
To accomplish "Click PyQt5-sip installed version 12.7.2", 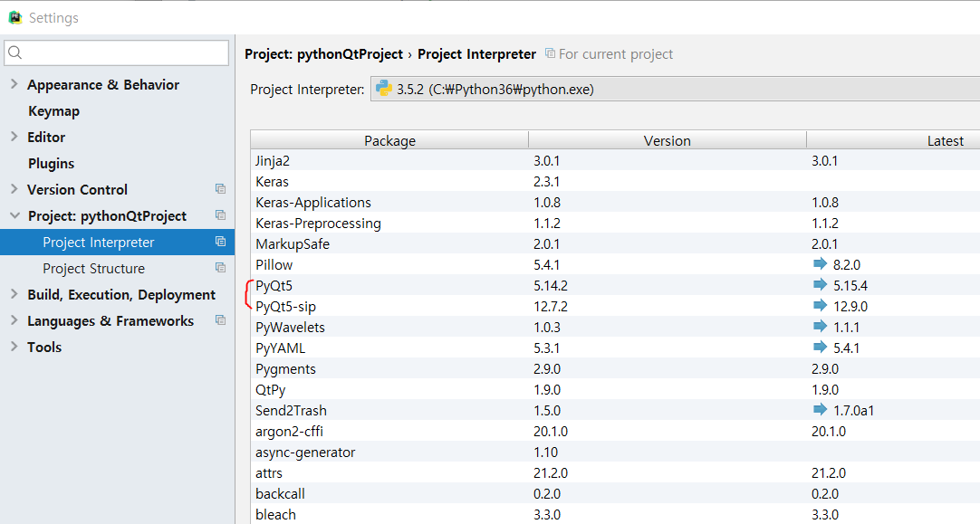I will [550, 306].
